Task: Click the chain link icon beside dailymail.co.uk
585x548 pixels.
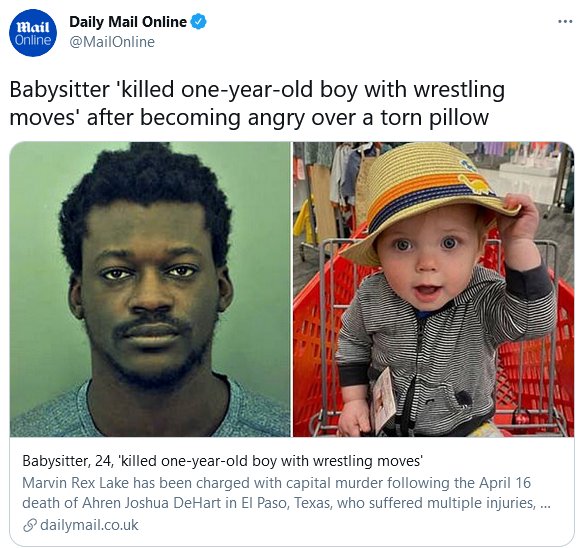Action: point(29,525)
